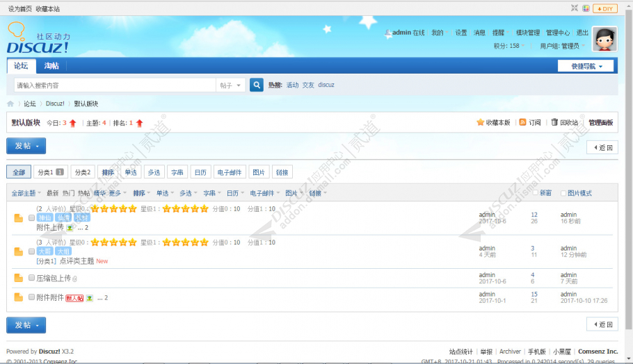Viewport: 633px width, 364px height.
Task: Click image attachment icon after 附件附件
Action: (89, 298)
